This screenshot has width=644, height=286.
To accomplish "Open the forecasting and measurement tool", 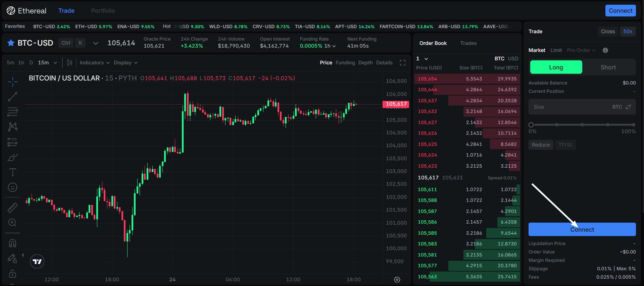I will pos(13,142).
